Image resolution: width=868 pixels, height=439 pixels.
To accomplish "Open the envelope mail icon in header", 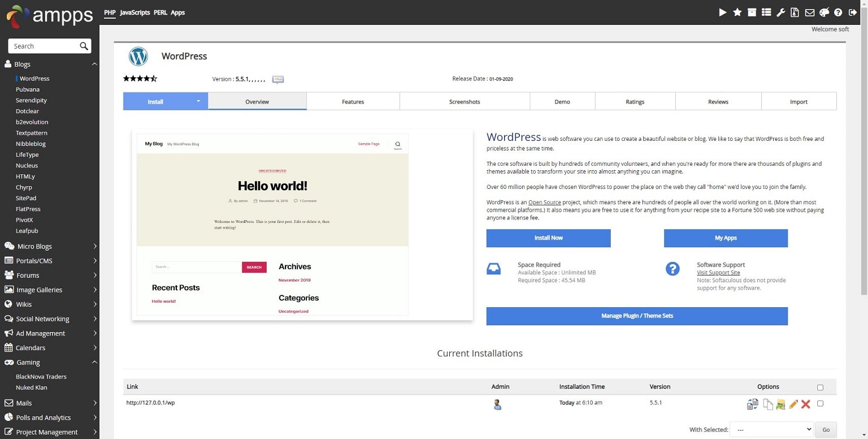I will click(x=810, y=12).
